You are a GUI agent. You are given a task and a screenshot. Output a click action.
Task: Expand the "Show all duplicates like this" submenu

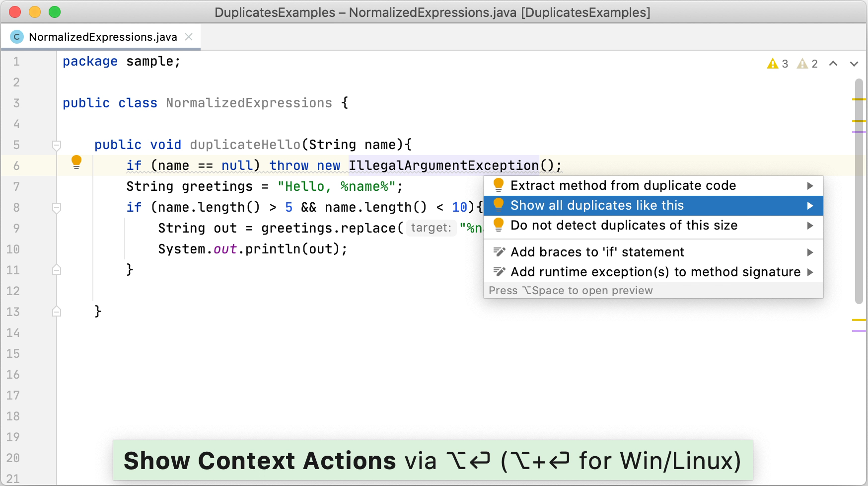[x=810, y=205]
